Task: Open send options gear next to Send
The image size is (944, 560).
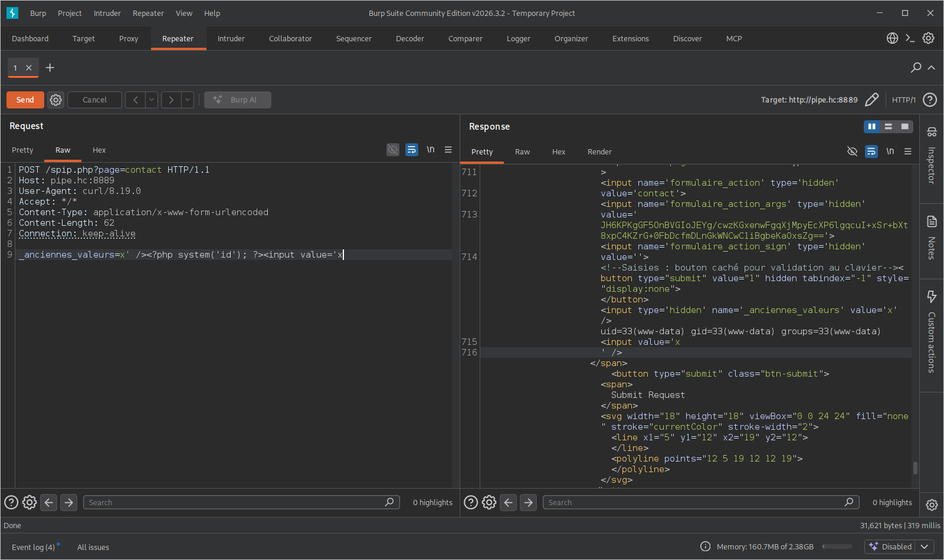Action: (x=55, y=100)
